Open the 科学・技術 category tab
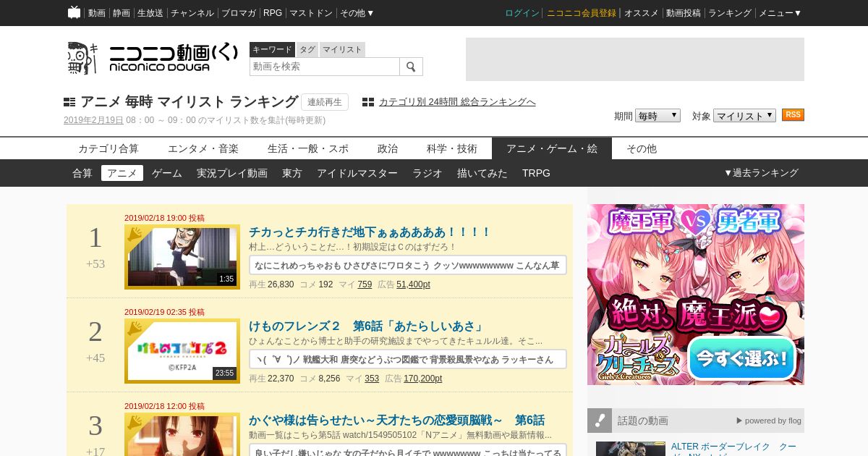The image size is (868, 456). (452, 148)
